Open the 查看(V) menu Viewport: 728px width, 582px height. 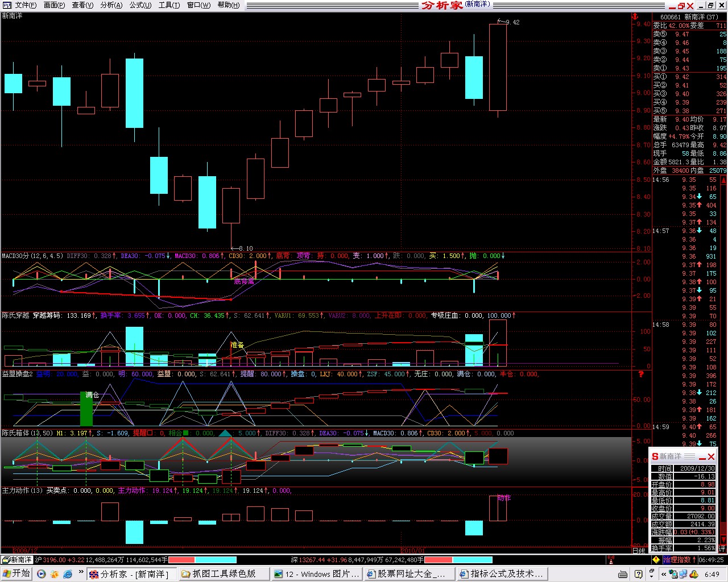[82, 5]
